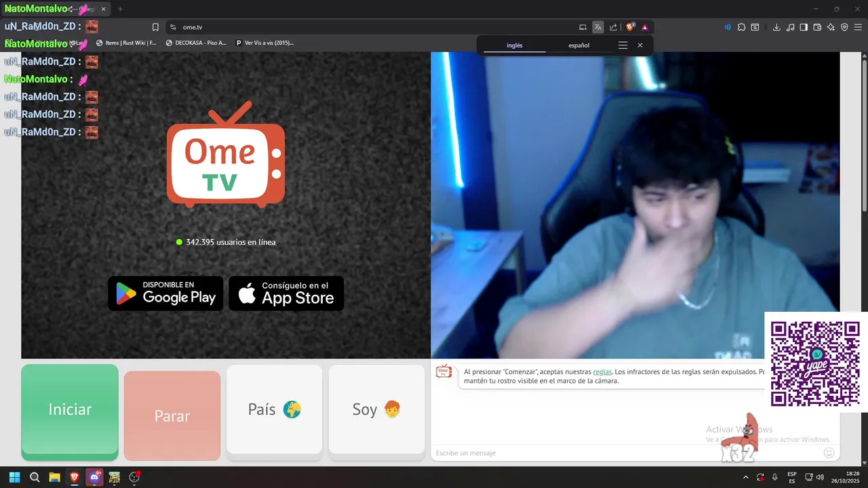Open the emoji picker in chat
The image size is (868, 488).
829,453
